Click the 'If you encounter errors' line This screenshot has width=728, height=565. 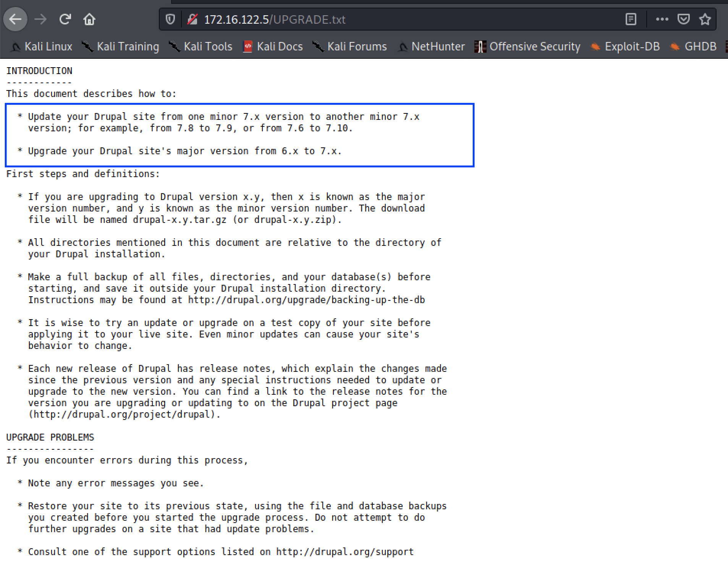point(127,460)
